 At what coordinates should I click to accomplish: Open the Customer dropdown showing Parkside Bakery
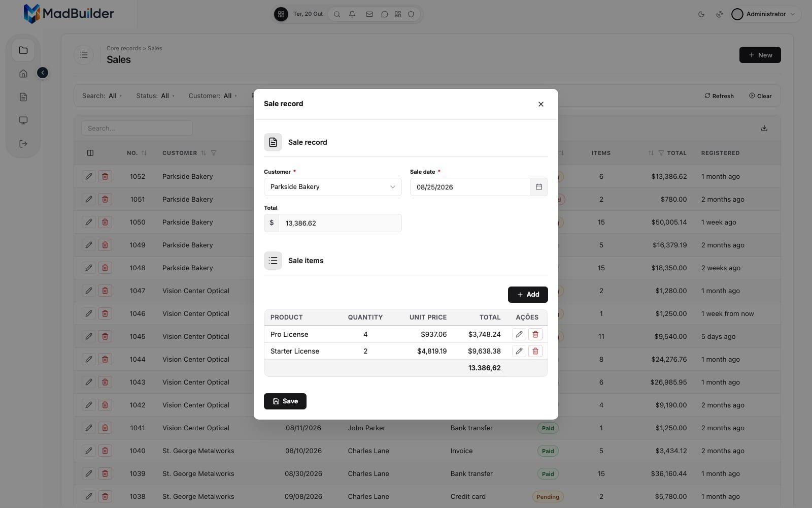[x=333, y=187]
